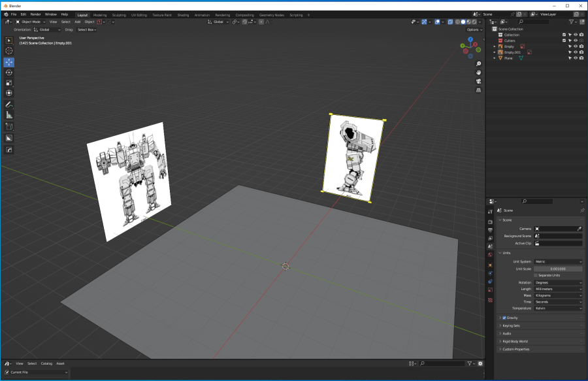588x381 pixels.
Task: Open the File menu
Action: (x=14, y=14)
